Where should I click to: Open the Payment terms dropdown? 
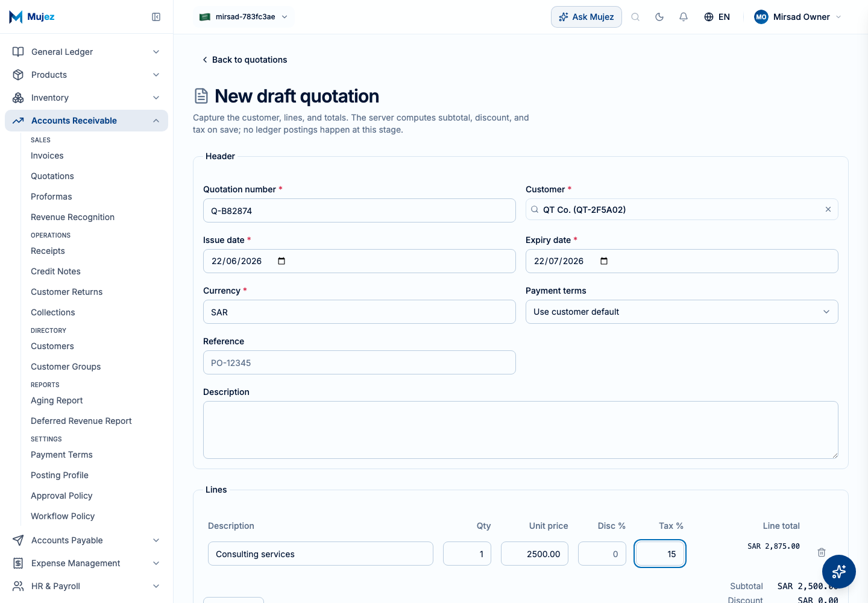click(682, 312)
